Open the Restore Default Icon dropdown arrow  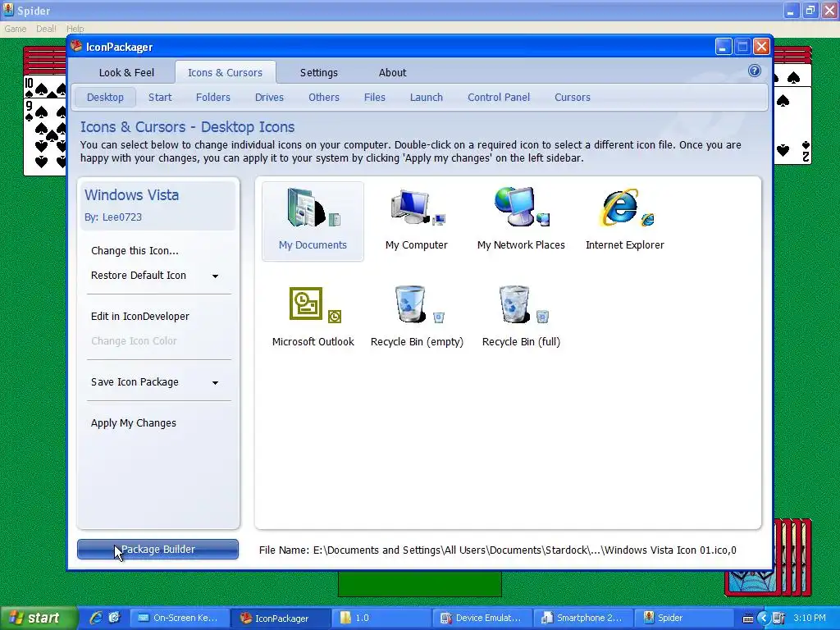216,276
